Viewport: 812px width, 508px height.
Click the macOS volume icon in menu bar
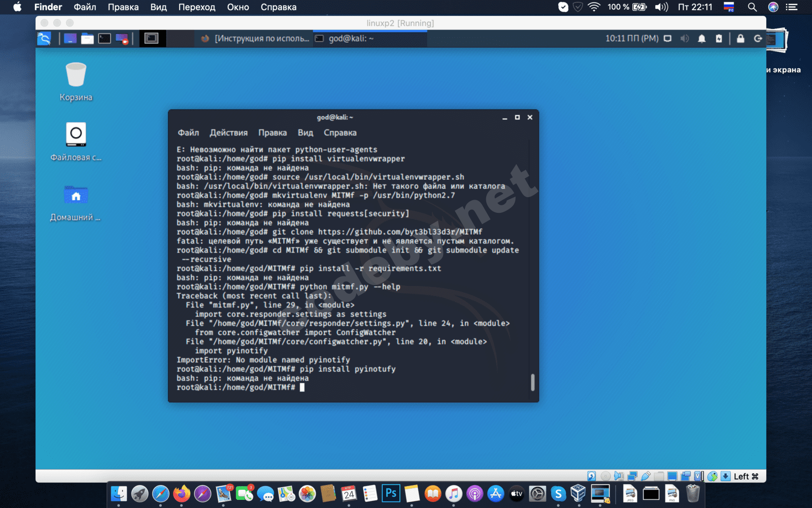[x=661, y=7]
